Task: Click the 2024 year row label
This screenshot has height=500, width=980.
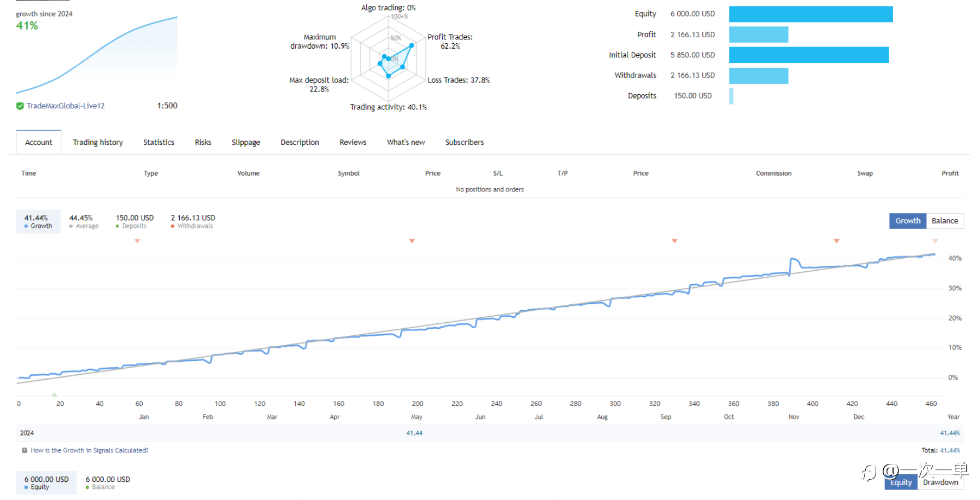Action: [27, 433]
